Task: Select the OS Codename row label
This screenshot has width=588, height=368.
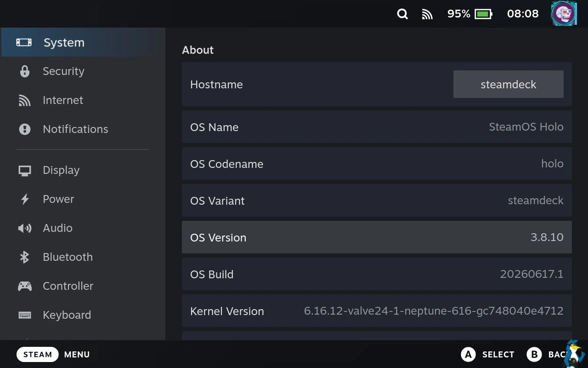Action: click(226, 164)
